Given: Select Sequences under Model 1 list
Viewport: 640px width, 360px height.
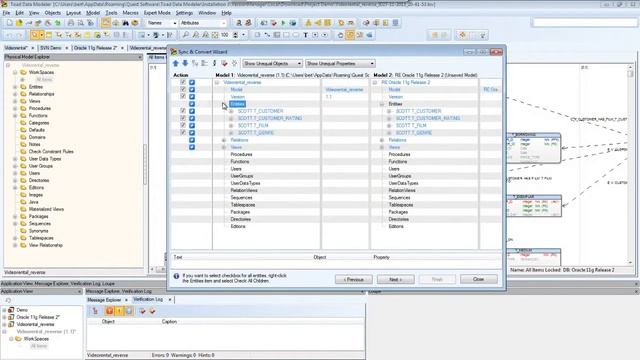Looking at the screenshot, I should [x=241, y=198].
